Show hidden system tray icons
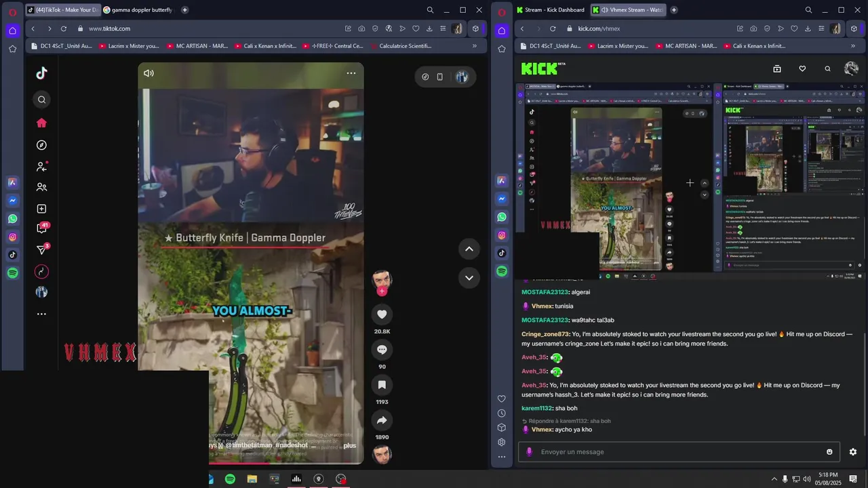The image size is (868, 488). [x=774, y=479]
